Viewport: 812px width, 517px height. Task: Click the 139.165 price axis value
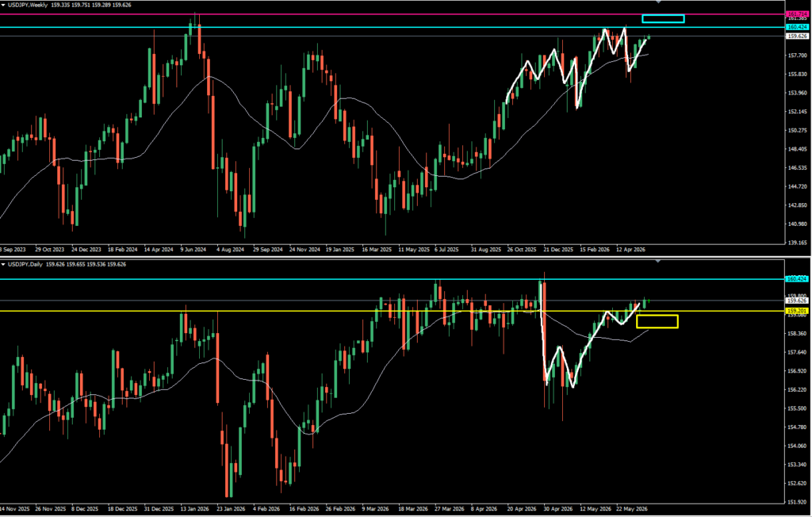click(798, 243)
